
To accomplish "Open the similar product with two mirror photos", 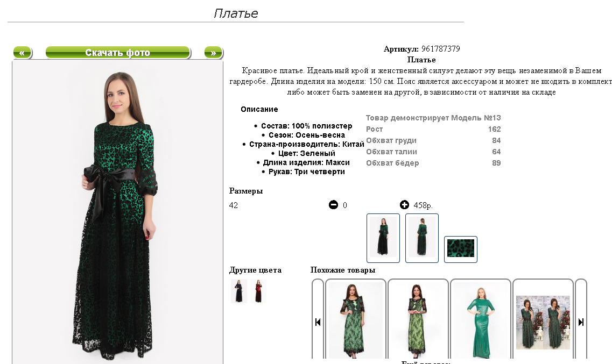I will coord(543,322).
